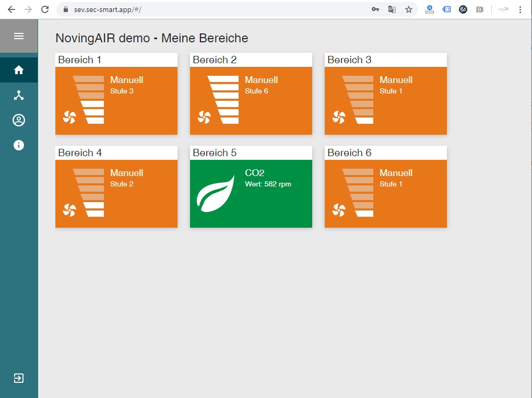Reload the page
532x398 pixels.
[x=45, y=9]
